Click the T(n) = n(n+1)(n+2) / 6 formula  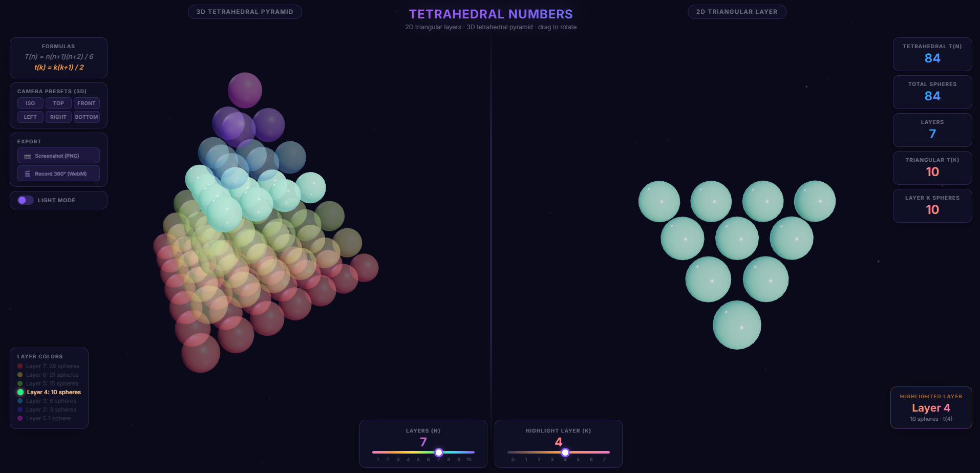click(x=59, y=56)
